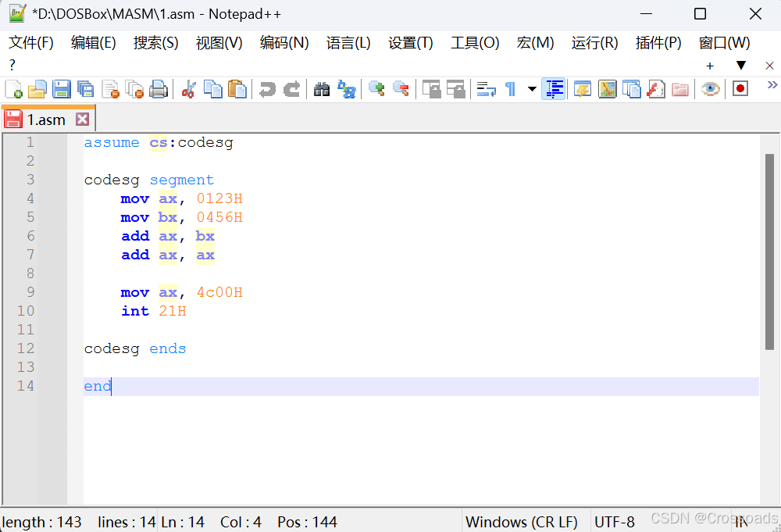
Task: Open the 编码(N) menu
Action: [x=284, y=43]
